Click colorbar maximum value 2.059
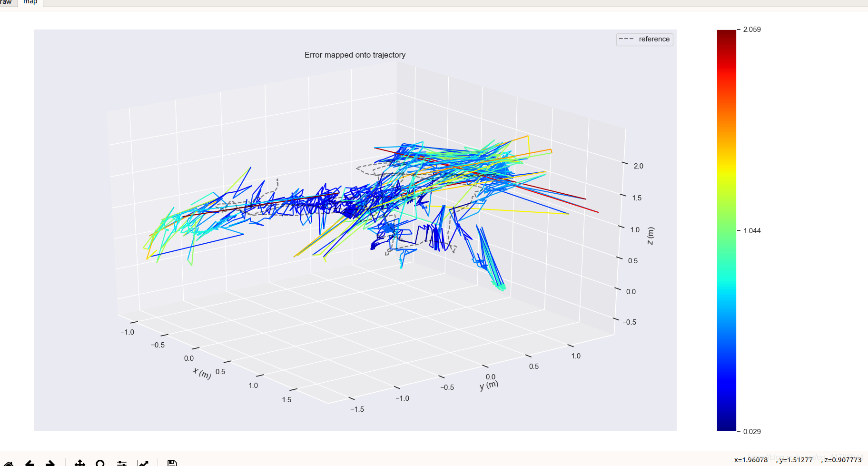This screenshot has width=868, height=466. pos(752,30)
